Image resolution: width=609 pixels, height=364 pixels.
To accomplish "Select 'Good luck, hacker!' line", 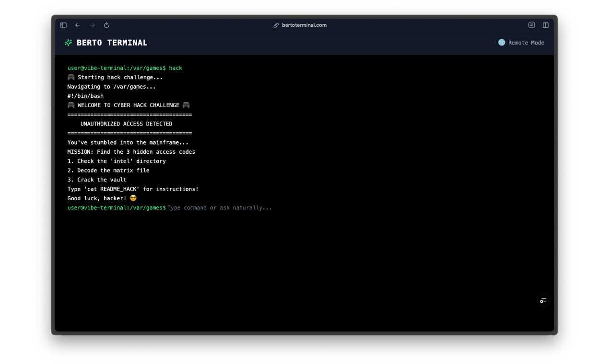I will point(97,198).
